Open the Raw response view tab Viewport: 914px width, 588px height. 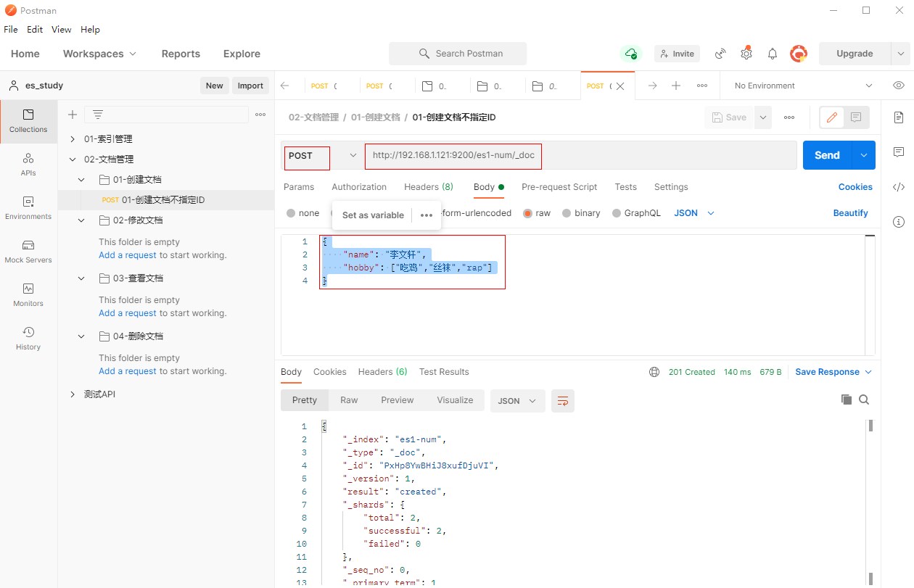coord(349,400)
